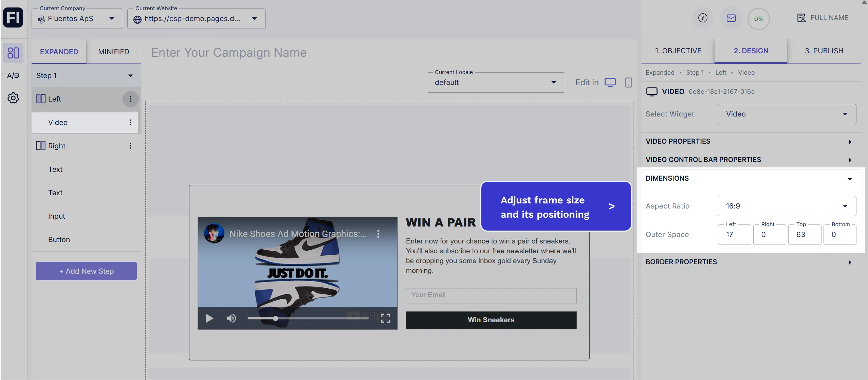Edit Outer Space Left value
The image size is (868, 380).
734,235
